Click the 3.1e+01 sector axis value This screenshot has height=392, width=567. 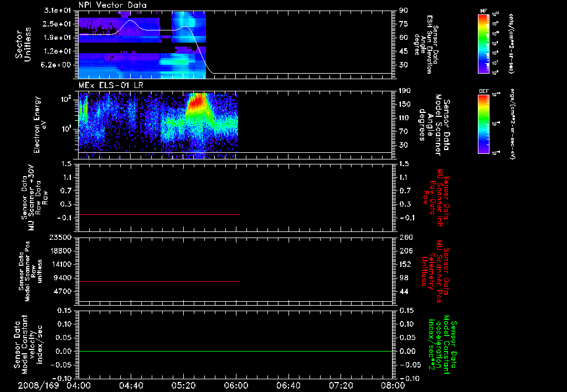click(58, 11)
